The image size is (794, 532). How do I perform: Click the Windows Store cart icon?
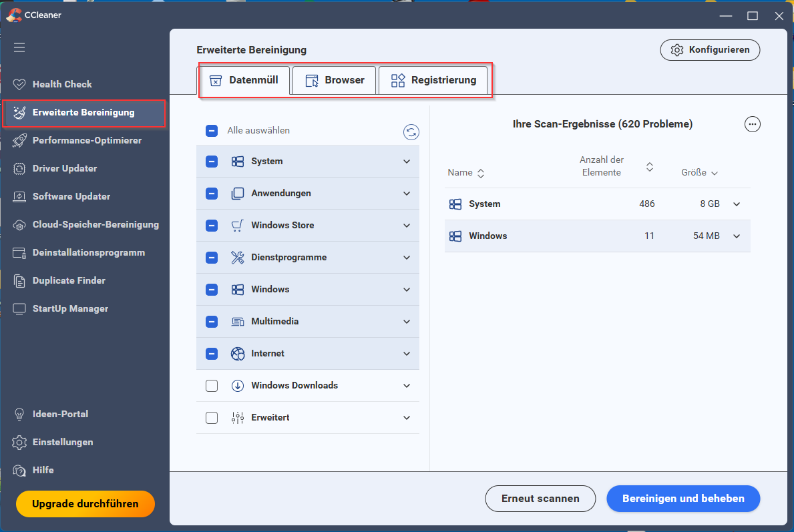(238, 225)
